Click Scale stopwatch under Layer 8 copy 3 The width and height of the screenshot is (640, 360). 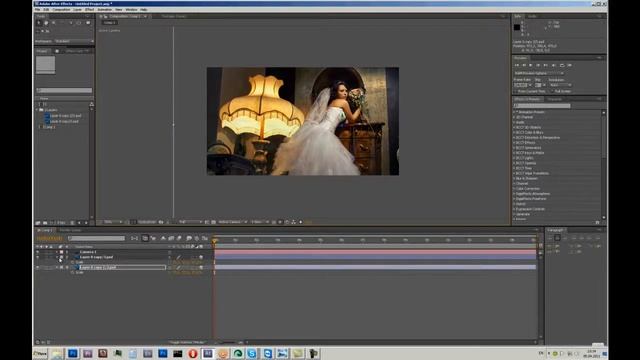[73, 262]
